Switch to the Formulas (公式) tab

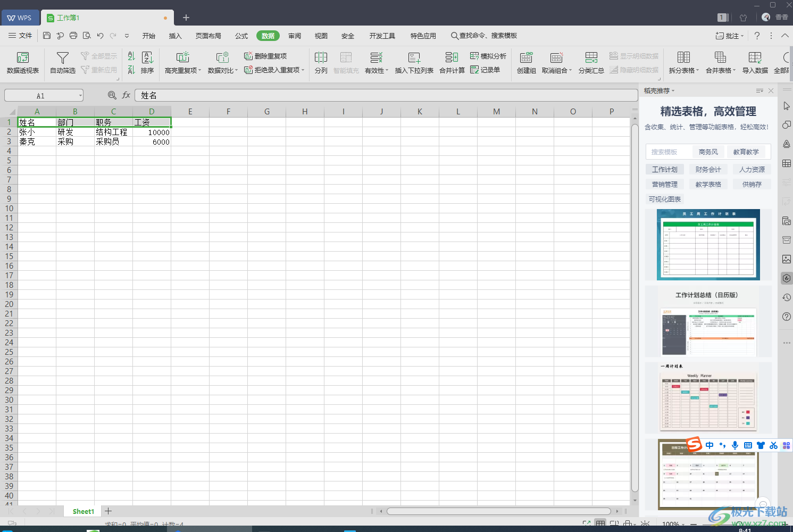[241, 36]
